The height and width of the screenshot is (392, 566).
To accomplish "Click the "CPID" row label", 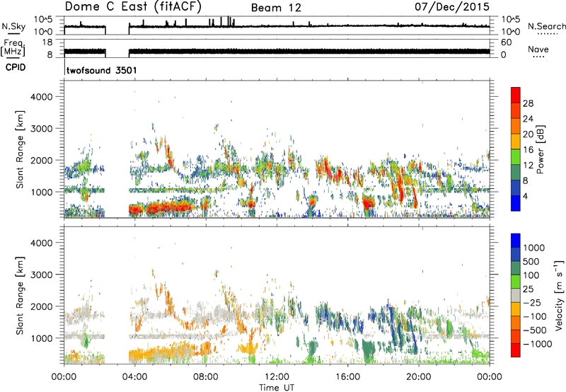I will click(x=16, y=67).
